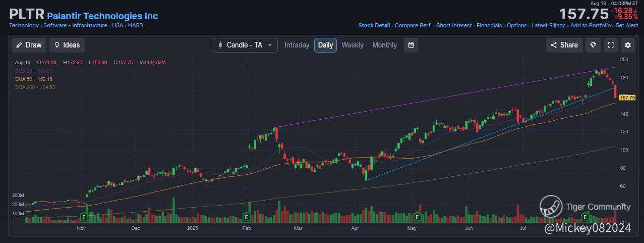
Task: Click Add to Portfolio link
Action: click(x=590, y=25)
